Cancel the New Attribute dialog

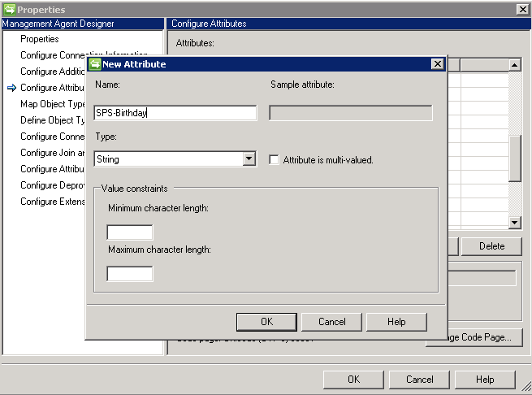click(332, 322)
